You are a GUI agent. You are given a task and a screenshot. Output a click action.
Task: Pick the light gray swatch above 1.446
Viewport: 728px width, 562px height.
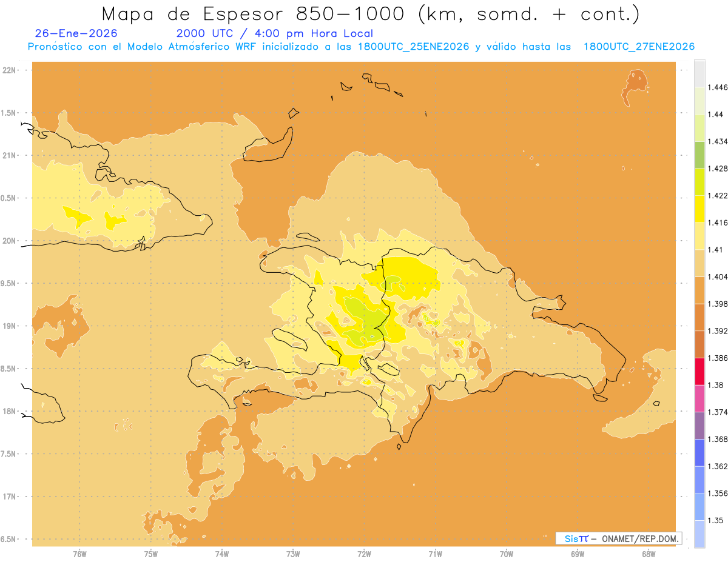pyautogui.click(x=699, y=74)
